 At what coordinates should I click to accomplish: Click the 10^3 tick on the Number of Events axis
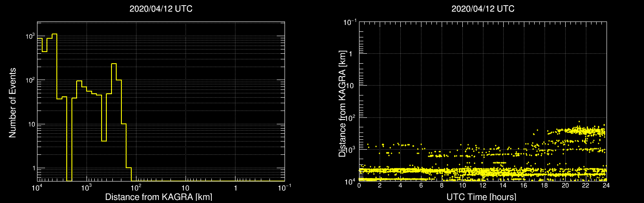tap(30, 37)
